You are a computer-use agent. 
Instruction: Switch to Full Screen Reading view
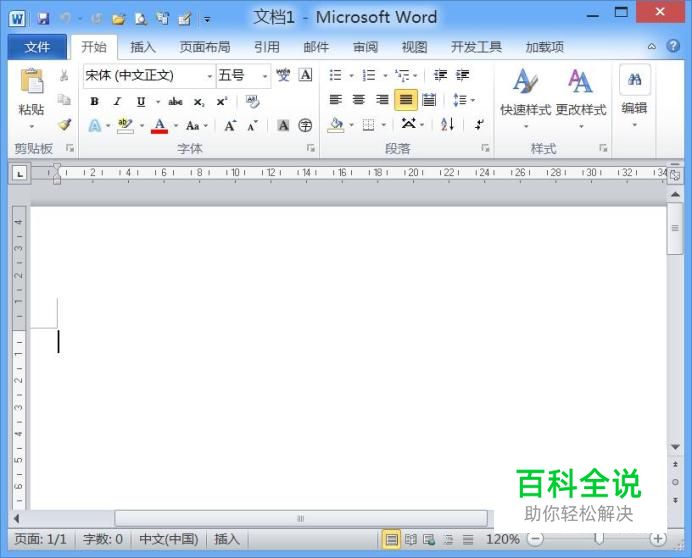click(411, 539)
